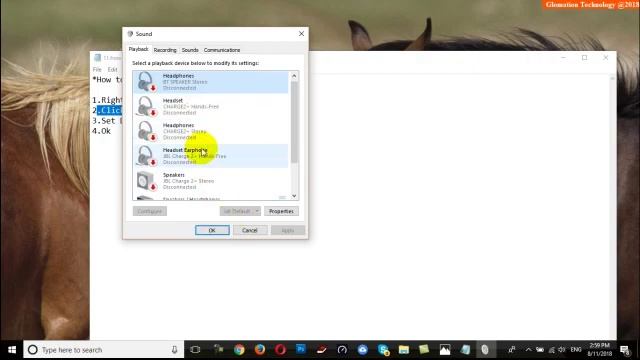Open File Explorer from taskbar
Image resolution: width=640 pixels, height=360 pixels.
(x=404, y=350)
